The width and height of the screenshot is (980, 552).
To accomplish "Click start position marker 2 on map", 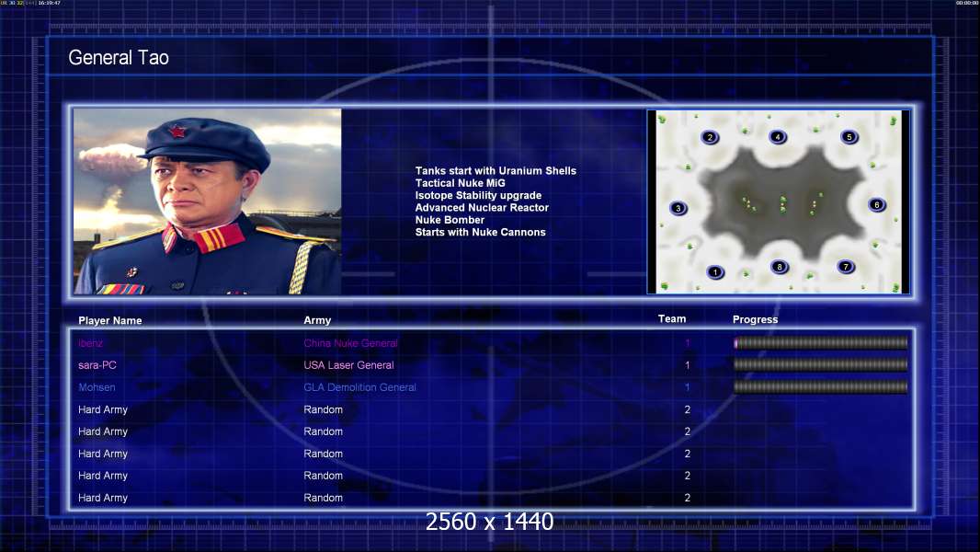I will click(x=710, y=137).
